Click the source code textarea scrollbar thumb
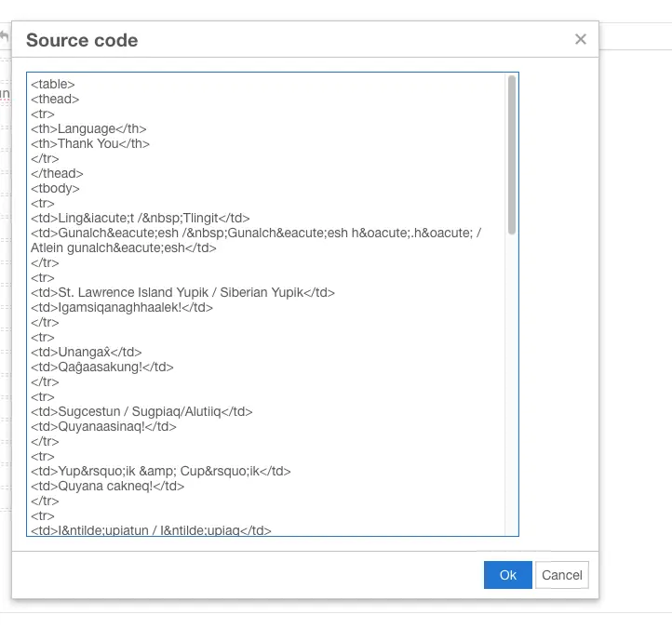This screenshot has height=628, width=672. click(x=512, y=155)
